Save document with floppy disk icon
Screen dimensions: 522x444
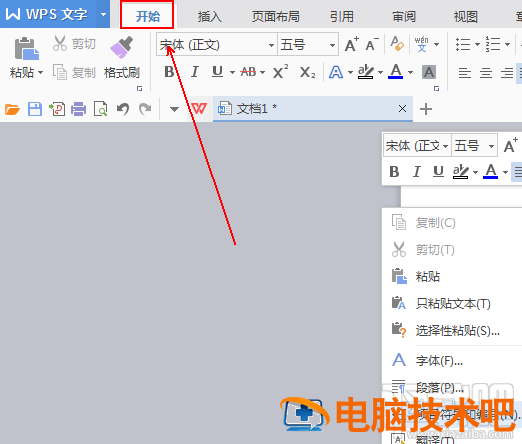point(35,109)
